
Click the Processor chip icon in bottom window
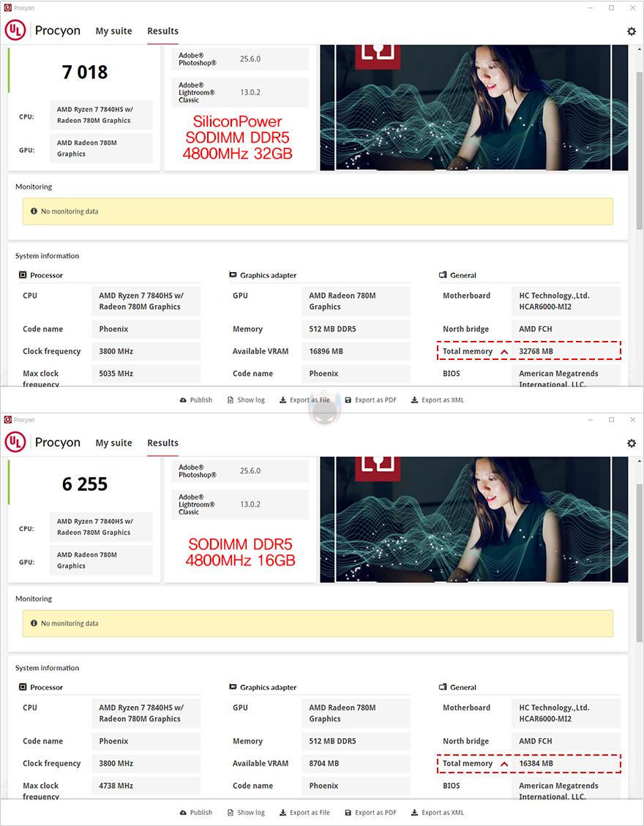23,687
